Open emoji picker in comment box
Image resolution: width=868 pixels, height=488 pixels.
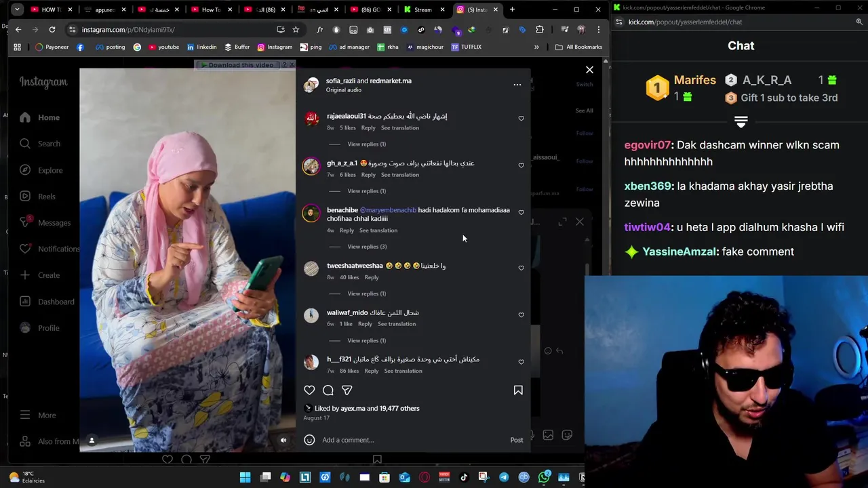coord(309,440)
